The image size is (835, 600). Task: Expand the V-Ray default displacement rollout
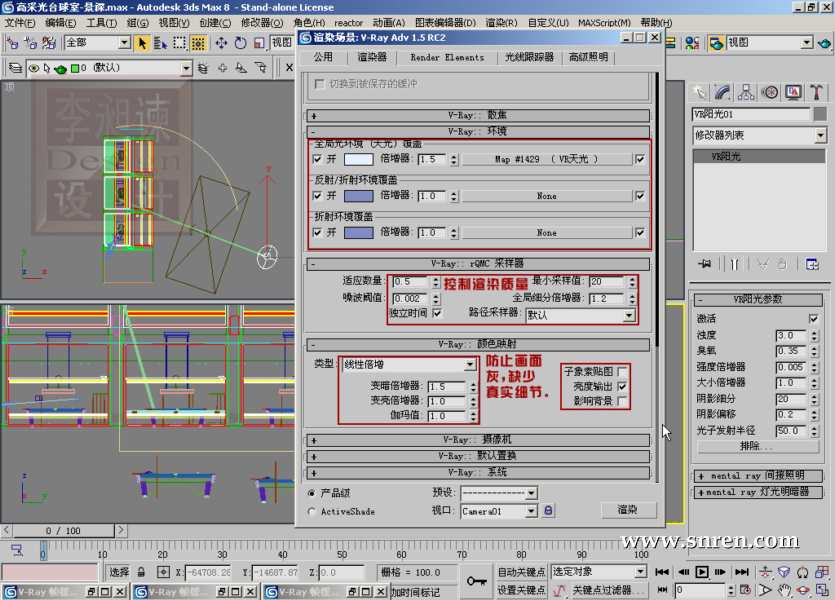point(478,456)
